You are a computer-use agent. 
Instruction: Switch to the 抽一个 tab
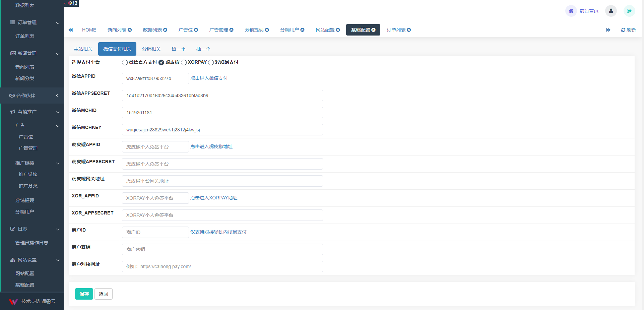tap(203, 49)
